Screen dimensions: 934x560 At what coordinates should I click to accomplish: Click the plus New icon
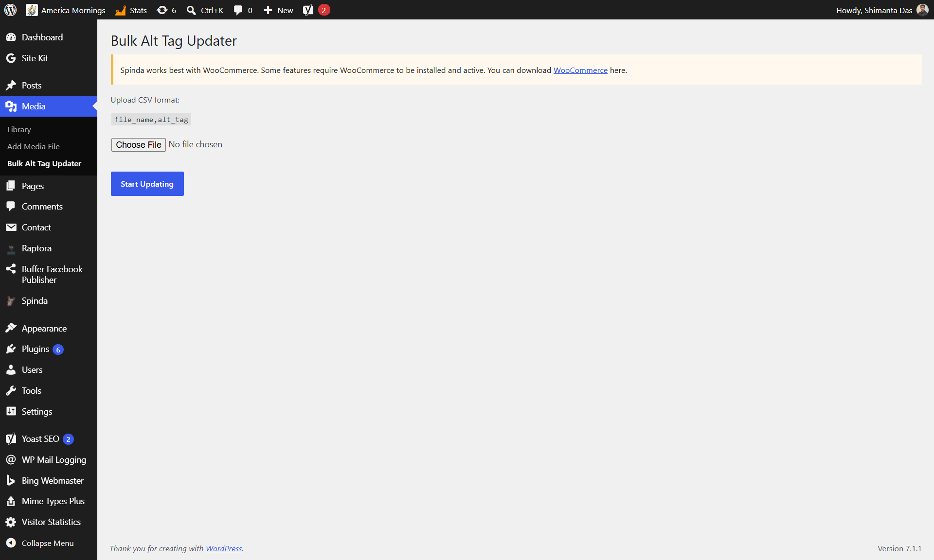tap(268, 10)
